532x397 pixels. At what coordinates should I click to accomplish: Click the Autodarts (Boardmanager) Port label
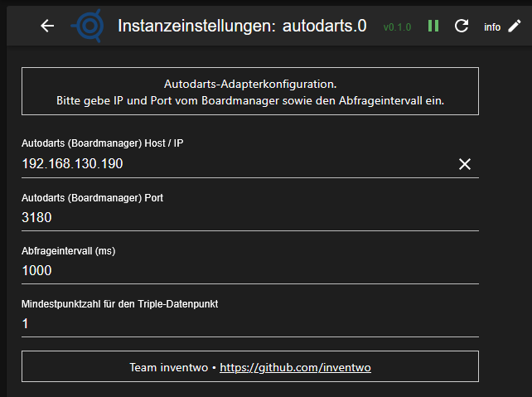[x=98, y=198]
